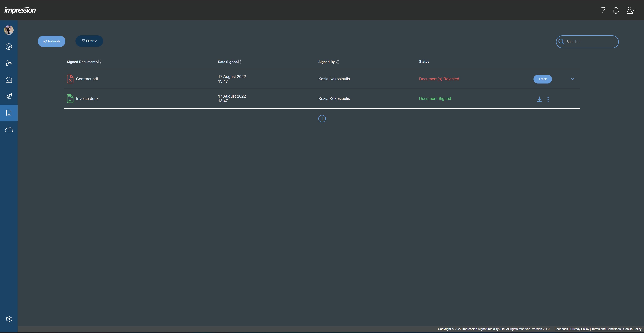The height and width of the screenshot is (333, 644).
Task: Open the dashboard gauge icon in sidebar
Action: click(9, 47)
